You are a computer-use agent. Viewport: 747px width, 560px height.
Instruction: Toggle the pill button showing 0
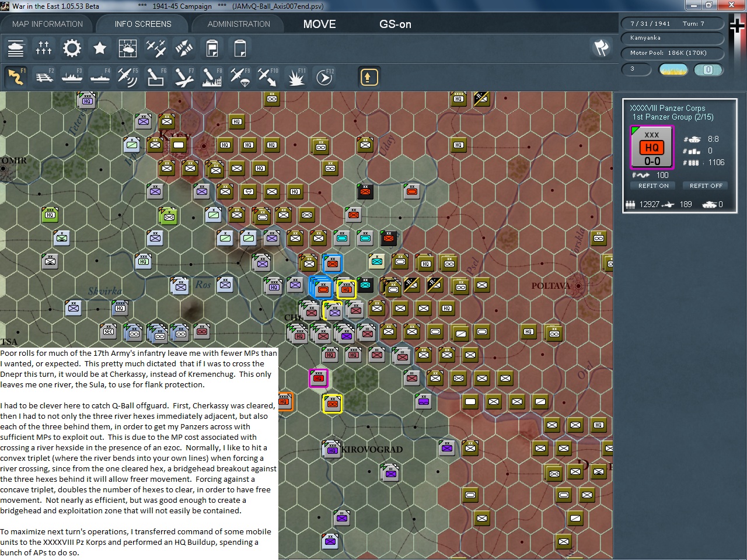(708, 69)
